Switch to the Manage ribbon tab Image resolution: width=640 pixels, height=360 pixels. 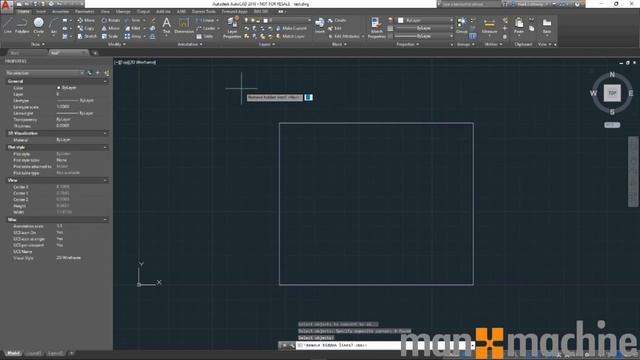click(123, 11)
